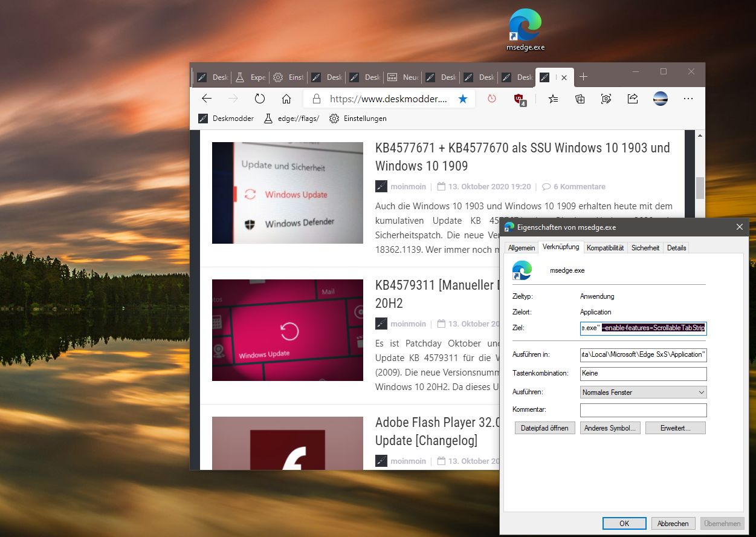The width and height of the screenshot is (756, 537).
Task: Start web capture with the screenshot icon
Action: [x=607, y=99]
